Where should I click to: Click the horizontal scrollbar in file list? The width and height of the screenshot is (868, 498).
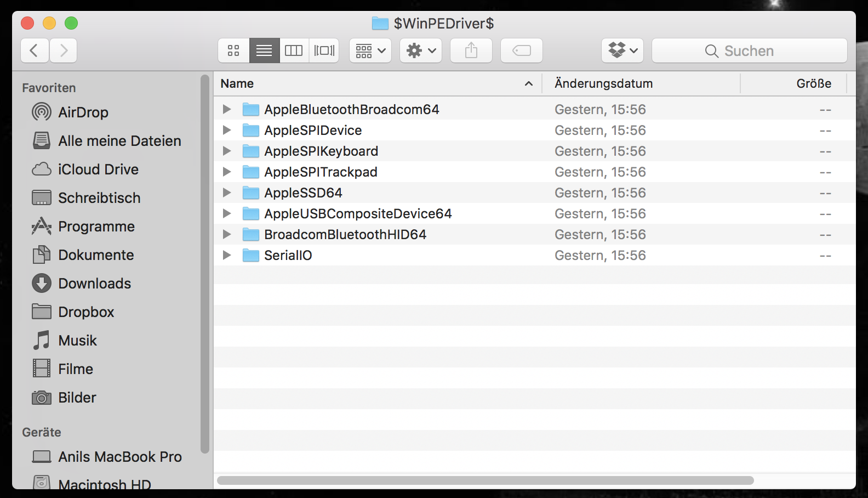[486, 480]
